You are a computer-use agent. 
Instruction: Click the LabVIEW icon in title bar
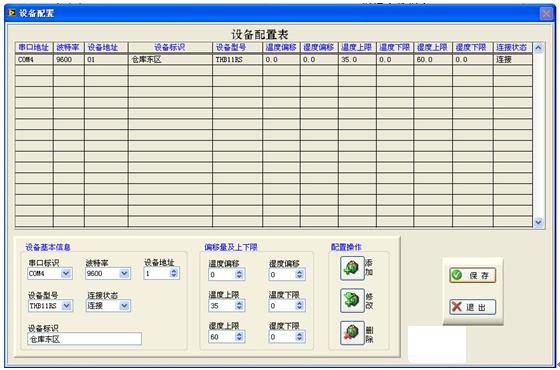[12, 13]
